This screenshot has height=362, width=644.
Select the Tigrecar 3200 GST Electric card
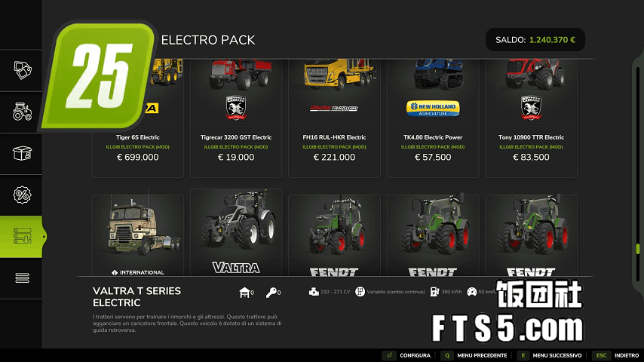tap(236, 118)
